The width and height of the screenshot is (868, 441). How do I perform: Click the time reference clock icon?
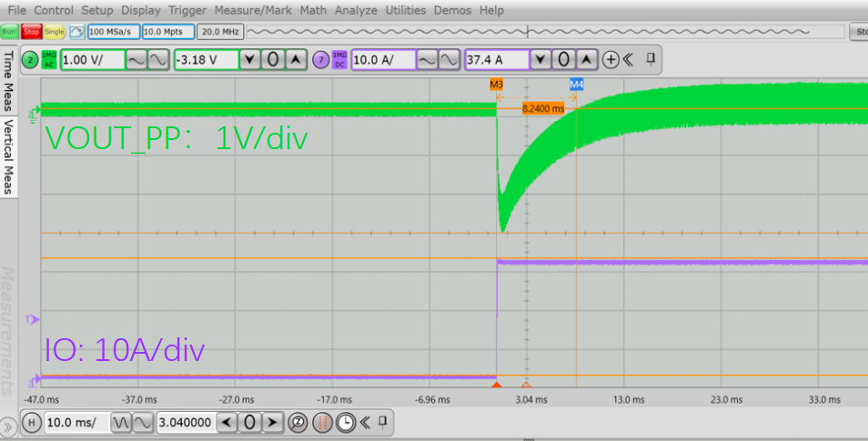point(346,422)
